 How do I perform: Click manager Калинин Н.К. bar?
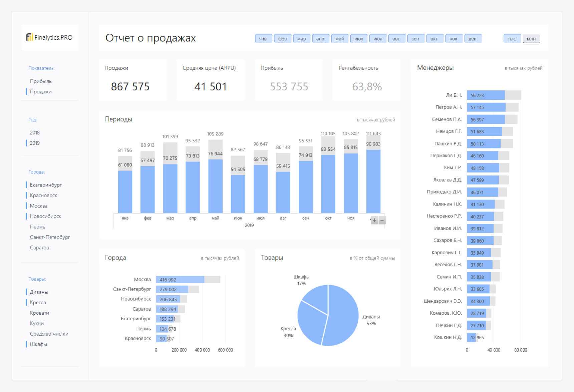(481, 204)
